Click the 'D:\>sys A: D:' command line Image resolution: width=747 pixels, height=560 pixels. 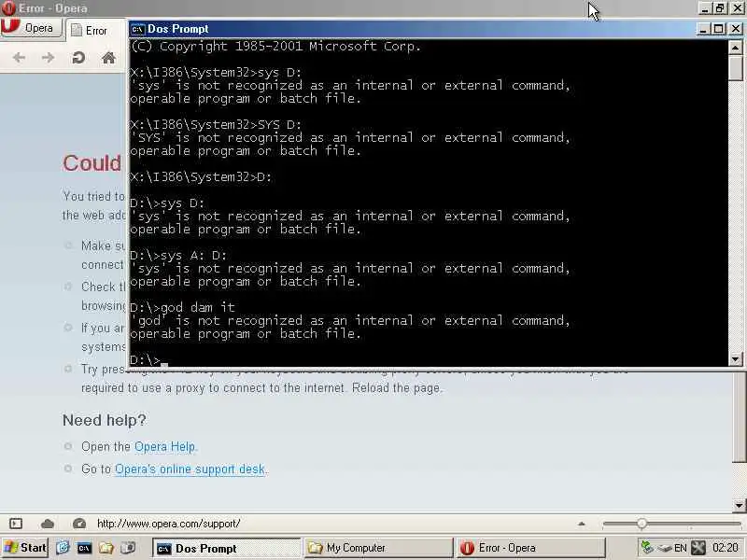(178, 255)
